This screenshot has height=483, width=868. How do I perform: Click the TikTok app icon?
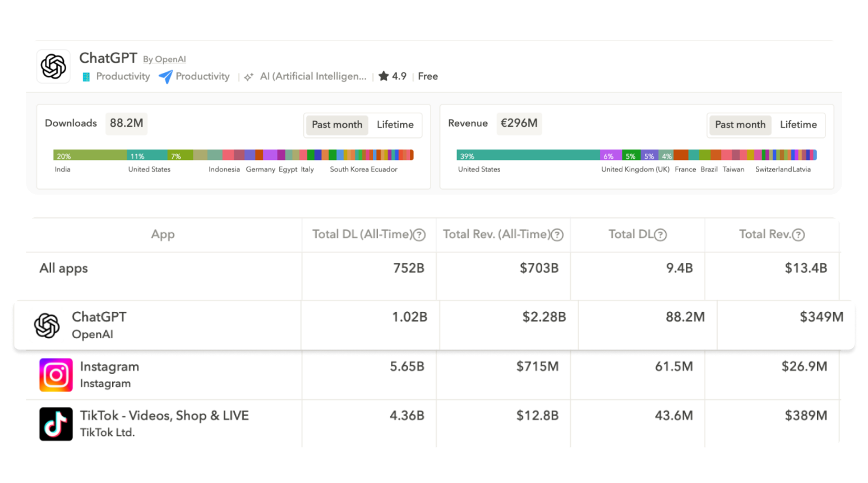pyautogui.click(x=56, y=424)
